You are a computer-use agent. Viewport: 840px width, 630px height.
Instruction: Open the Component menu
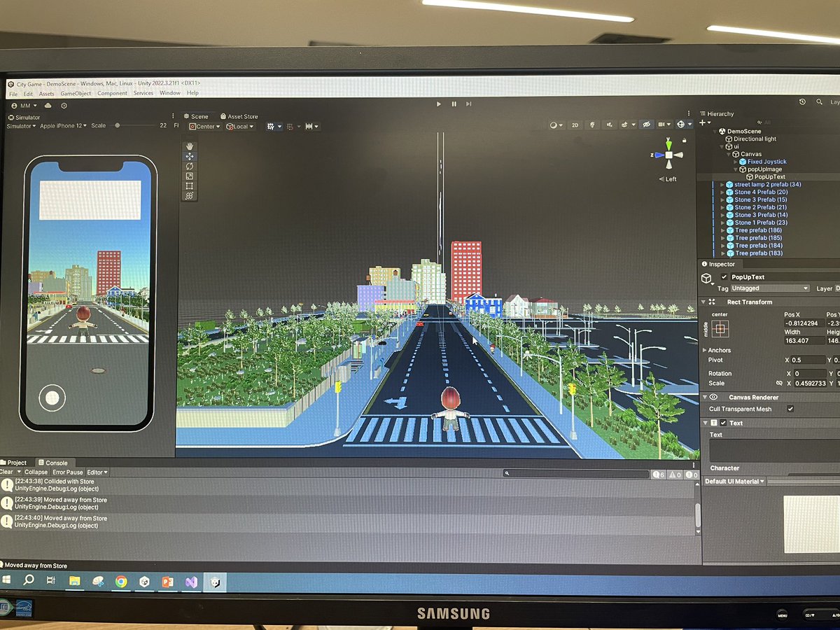click(x=112, y=93)
